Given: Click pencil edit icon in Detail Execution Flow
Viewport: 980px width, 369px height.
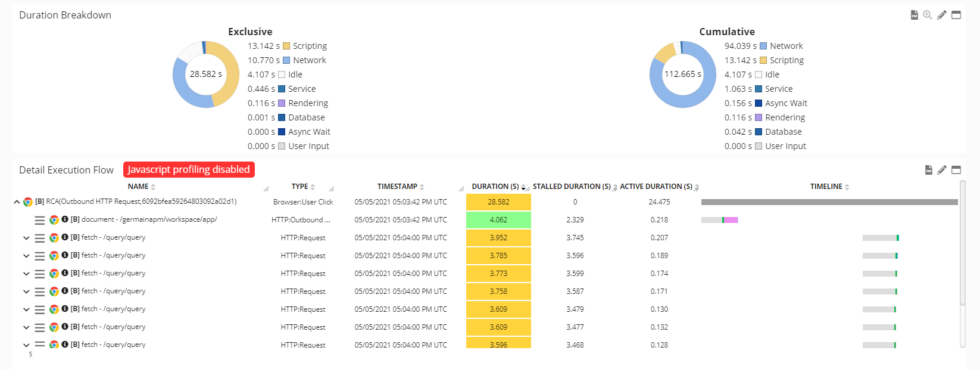Looking at the screenshot, I should coord(942,170).
